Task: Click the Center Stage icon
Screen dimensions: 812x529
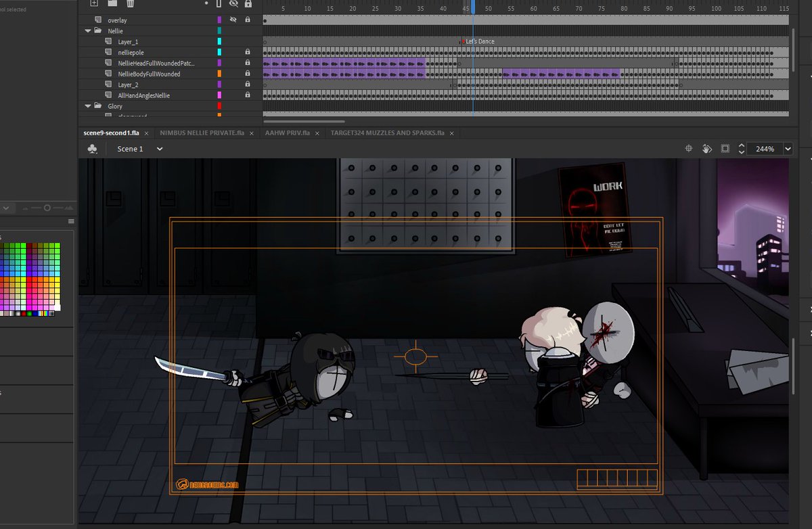Action: [688, 149]
